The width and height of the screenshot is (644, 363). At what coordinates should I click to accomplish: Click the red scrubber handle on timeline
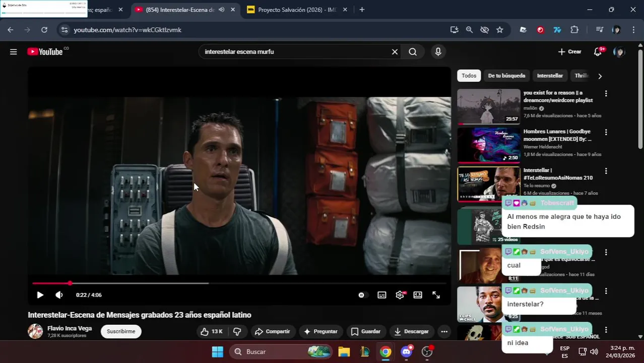70,283
